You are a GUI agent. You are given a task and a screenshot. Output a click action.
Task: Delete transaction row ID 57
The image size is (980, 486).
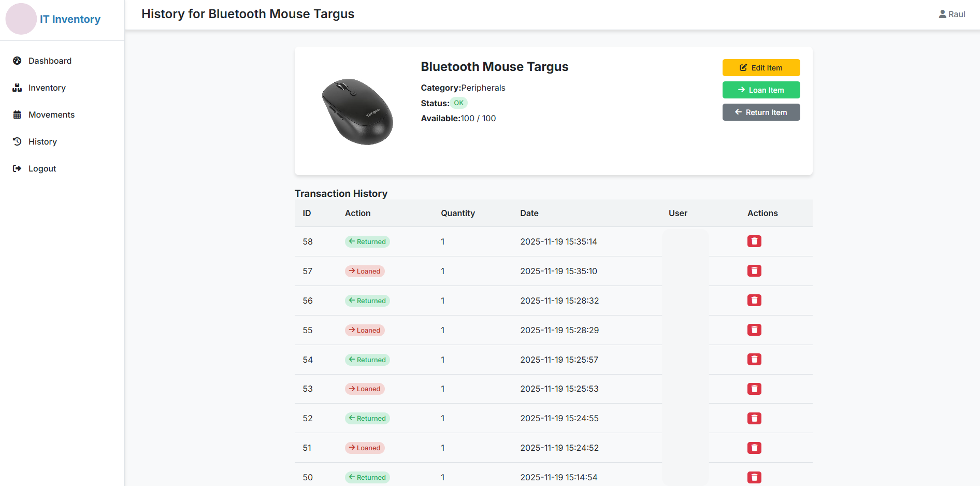pos(754,270)
